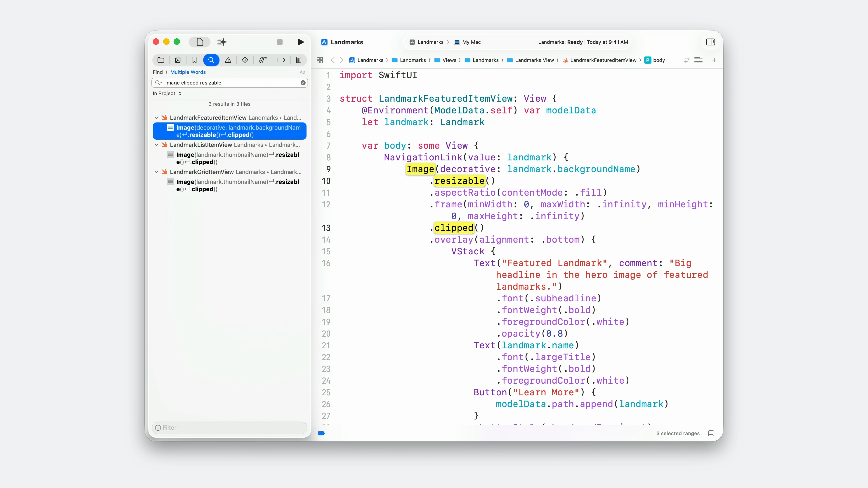The height and width of the screenshot is (488, 868).
Task: Open the Report navigator
Action: click(x=299, y=60)
